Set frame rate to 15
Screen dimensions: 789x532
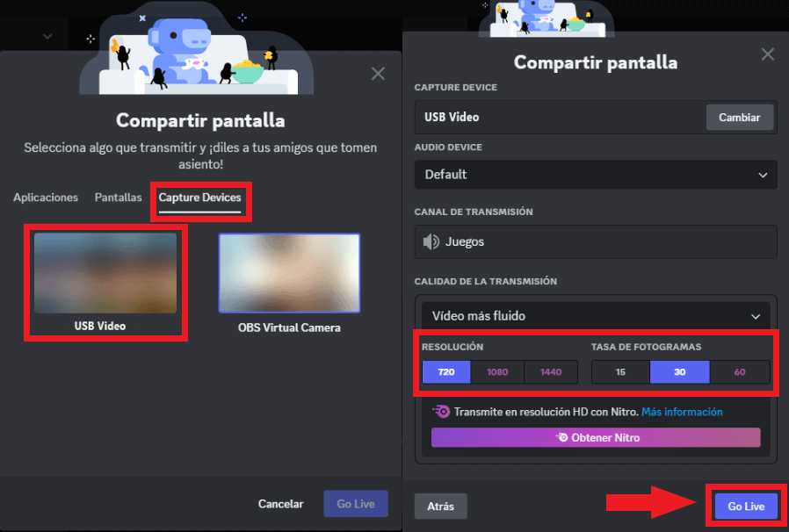pos(620,372)
